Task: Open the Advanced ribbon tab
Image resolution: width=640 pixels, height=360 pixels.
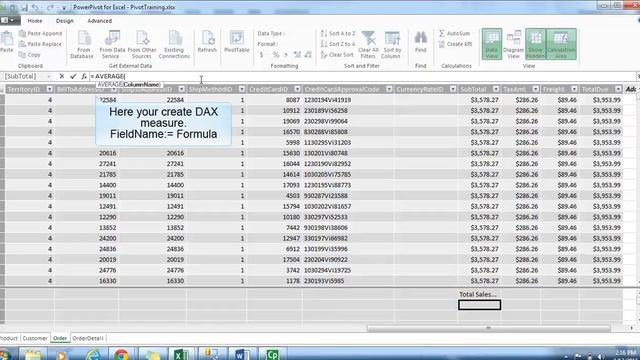Action: [x=100, y=21]
